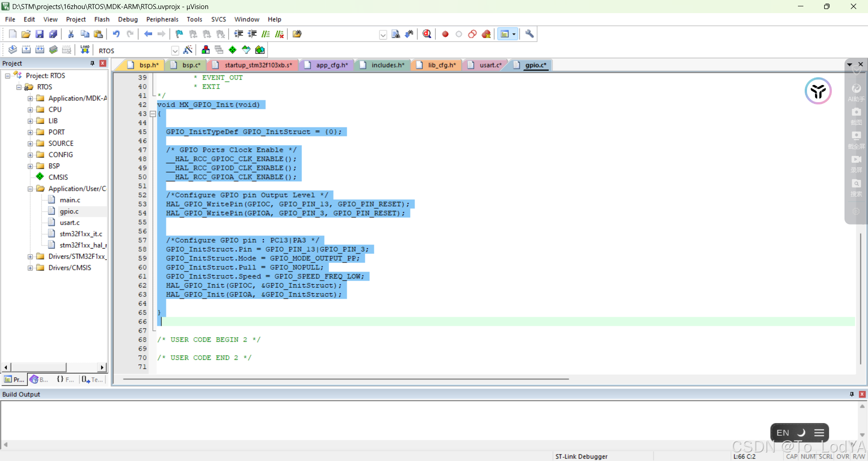Download code to flash with LOAD icon

coord(85,50)
